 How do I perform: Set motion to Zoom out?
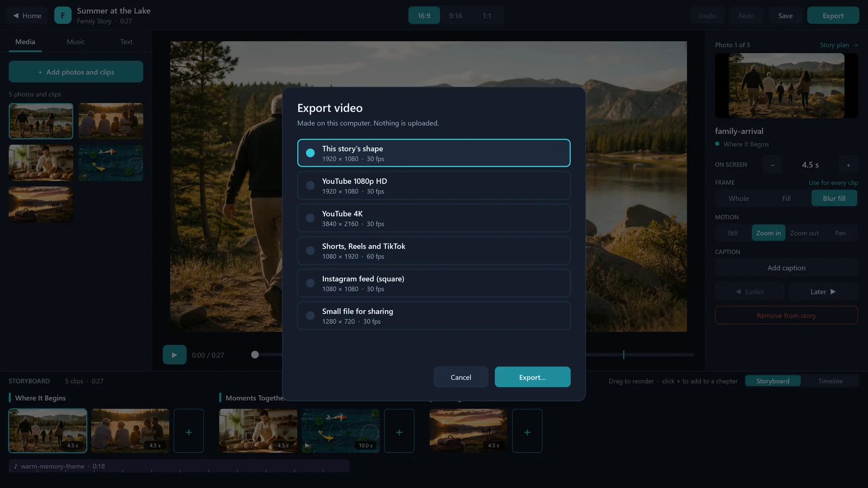(804, 233)
